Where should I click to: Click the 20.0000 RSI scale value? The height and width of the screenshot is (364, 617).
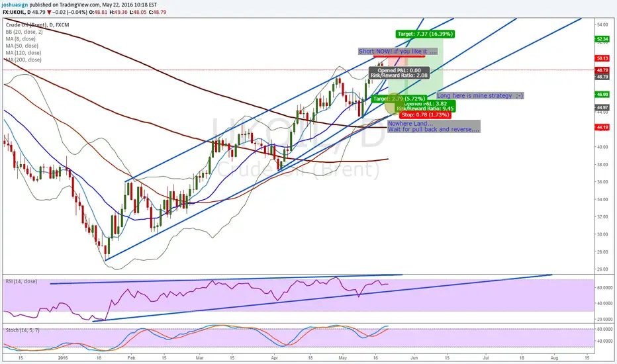pyautogui.click(x=604, y=319)
